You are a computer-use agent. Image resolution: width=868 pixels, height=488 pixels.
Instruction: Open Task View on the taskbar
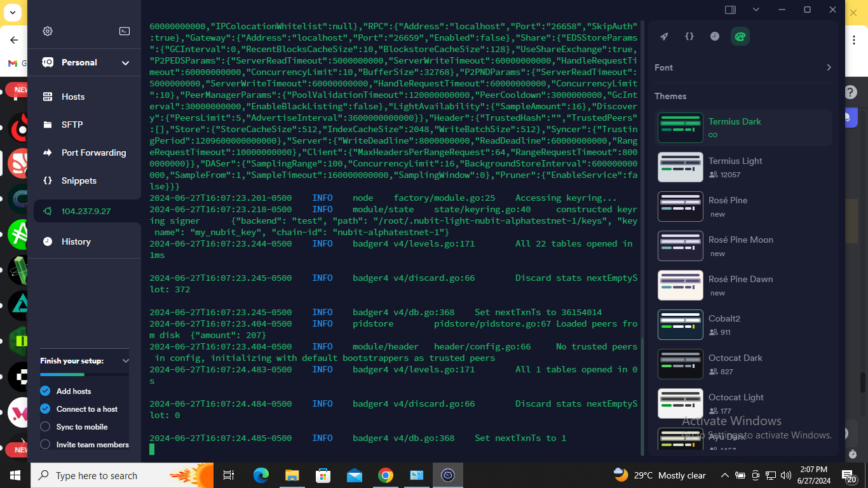point(229,475)
